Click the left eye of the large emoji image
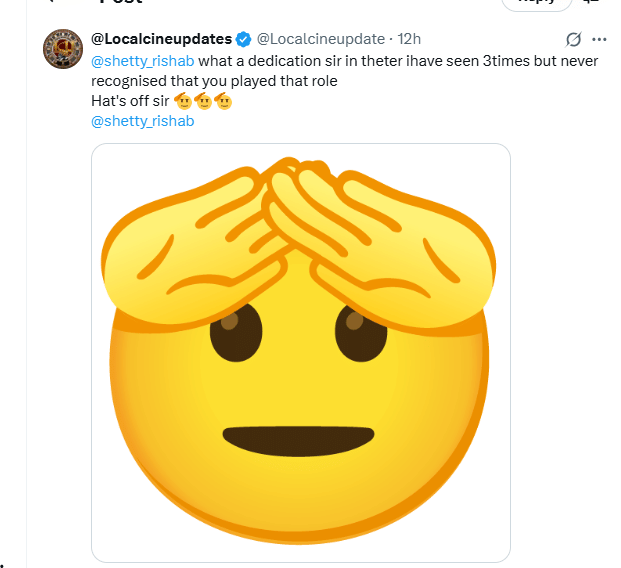 click(236, 332)
